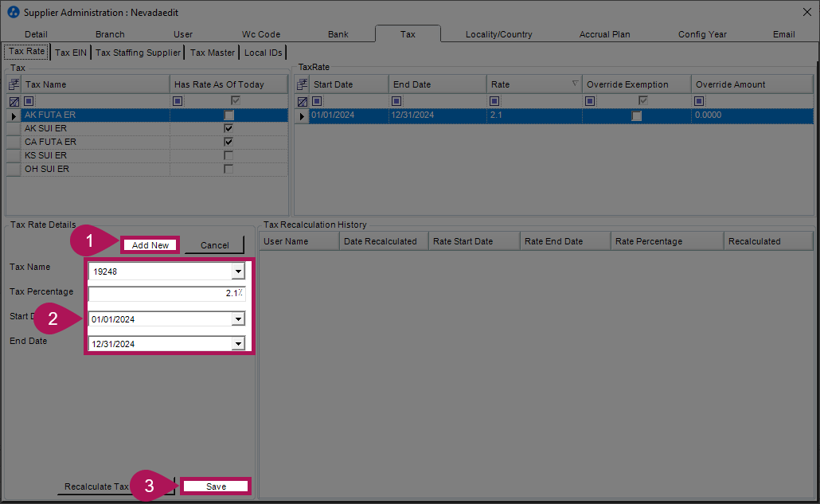820x504 pixels.
Task: Open filter operator icon under Has Rate As Of Today
Action: pyautogui.click(x=178, y=101)
